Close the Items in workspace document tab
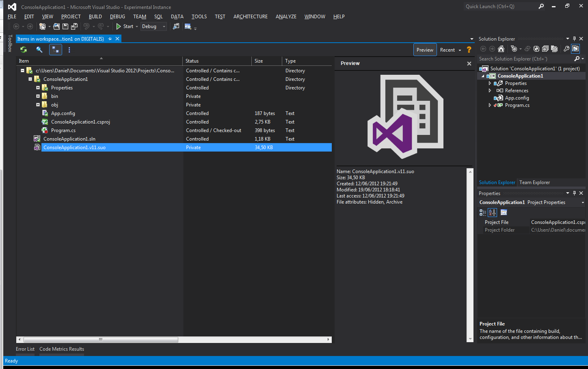 pyautogui.click(x=117, y=39)
